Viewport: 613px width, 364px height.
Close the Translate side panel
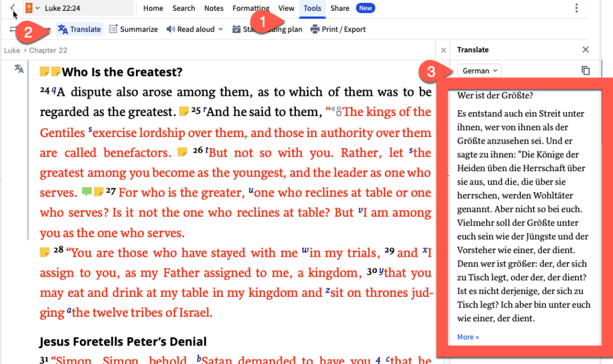[585, 50]
